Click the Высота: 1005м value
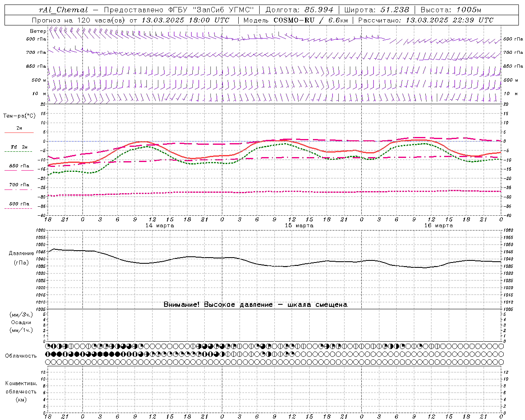Viewport: 525px width, 420px height. tap(451, 10)
